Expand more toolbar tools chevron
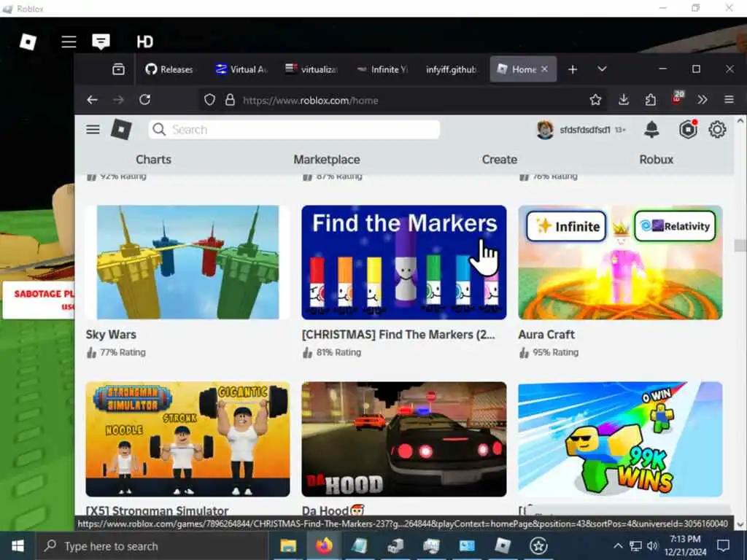 tap(703, 100)
